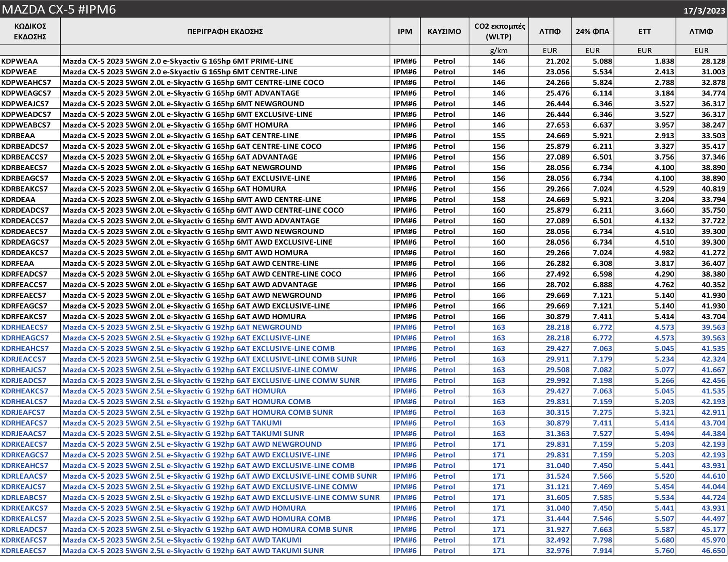
Task: Select version code KDPWEAA cell
Action: (19, 61)
